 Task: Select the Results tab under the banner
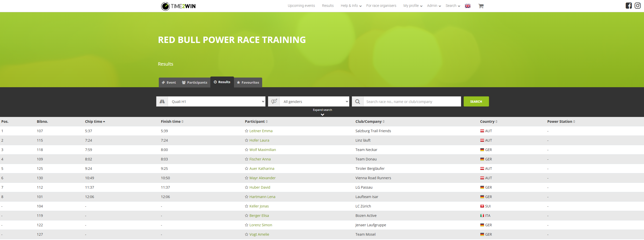[222, 82]
